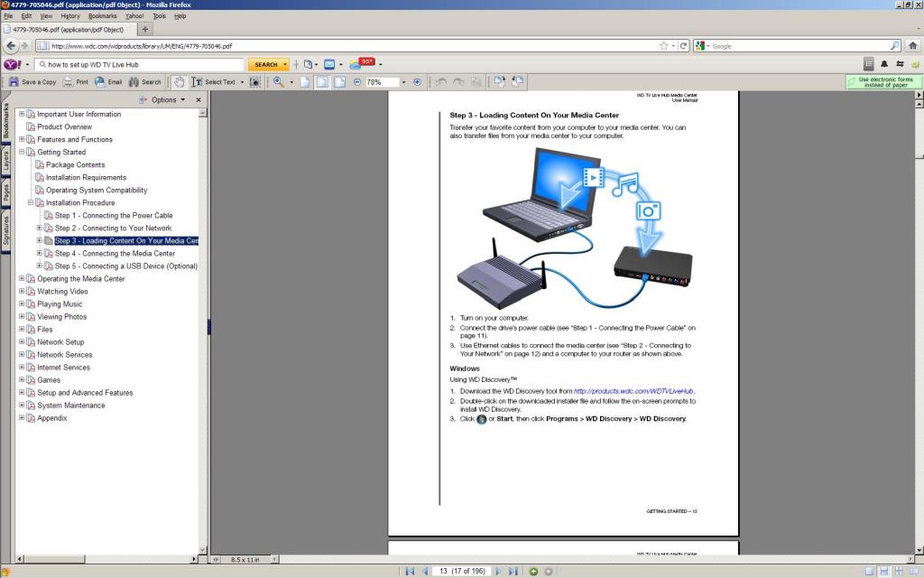Jump to first page in navigation bar
The width and height of the screenshot is (924, 578).
411,572
